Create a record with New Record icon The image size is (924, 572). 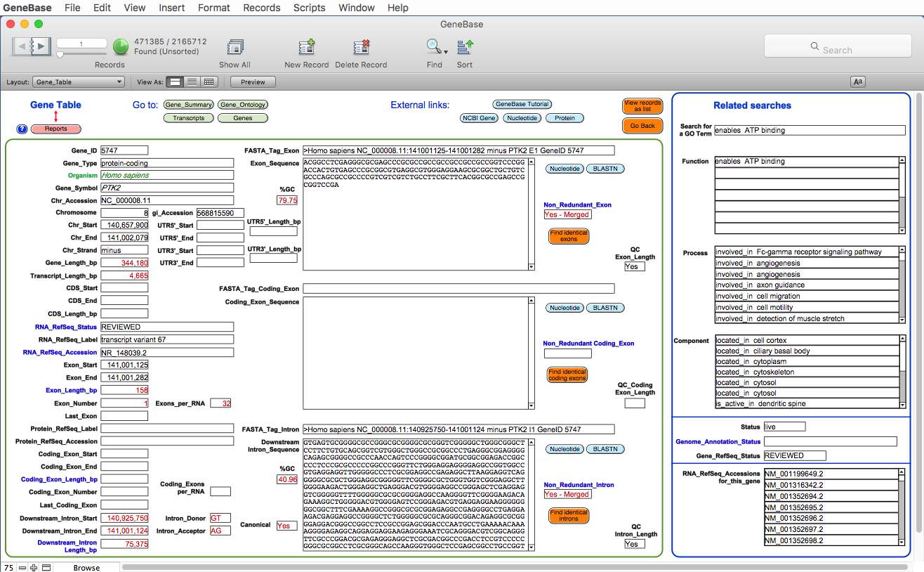point(306,47)
